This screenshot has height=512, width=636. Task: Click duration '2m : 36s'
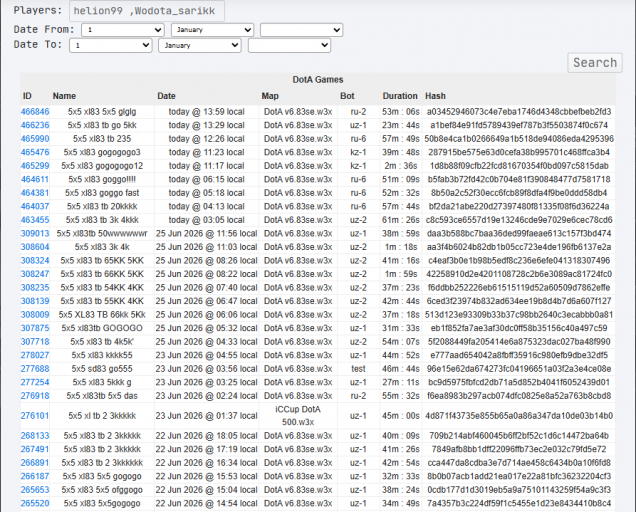coord(401,166)
